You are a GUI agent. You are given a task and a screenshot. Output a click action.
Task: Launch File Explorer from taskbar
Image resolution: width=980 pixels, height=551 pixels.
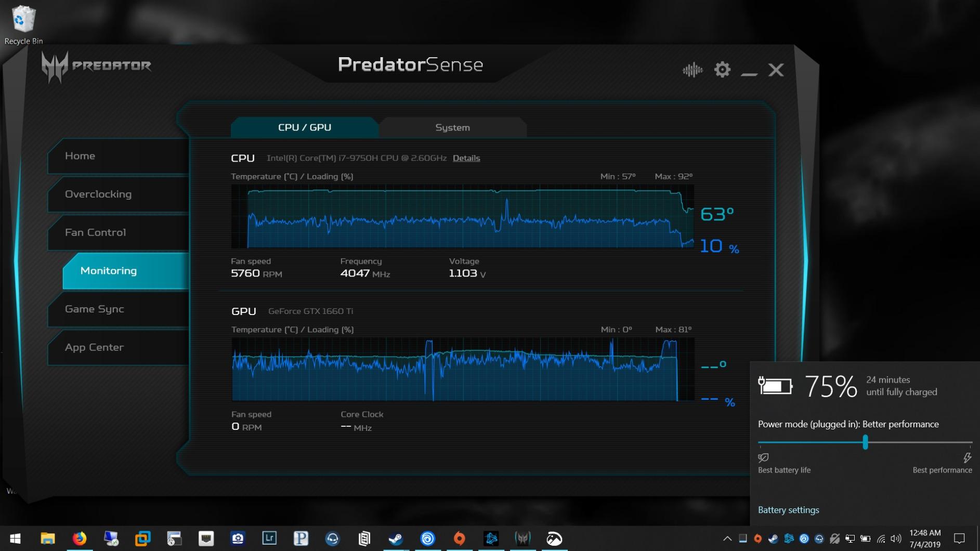48,539
